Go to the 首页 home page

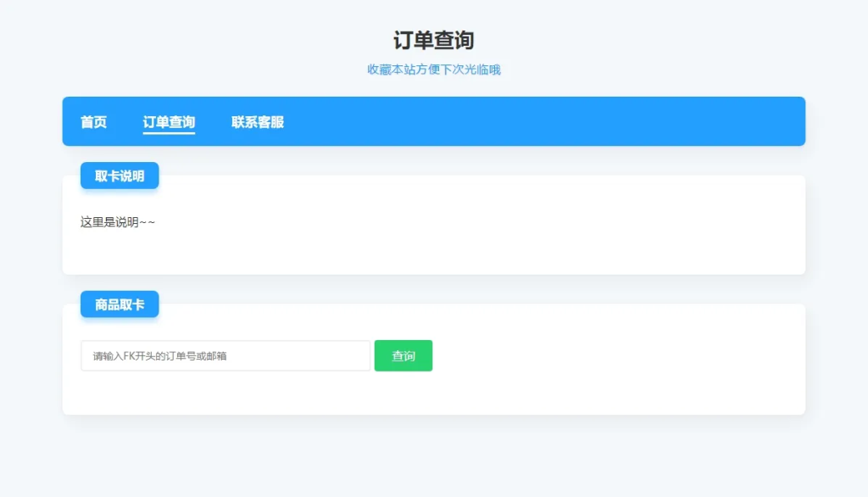tap(93, 122)
